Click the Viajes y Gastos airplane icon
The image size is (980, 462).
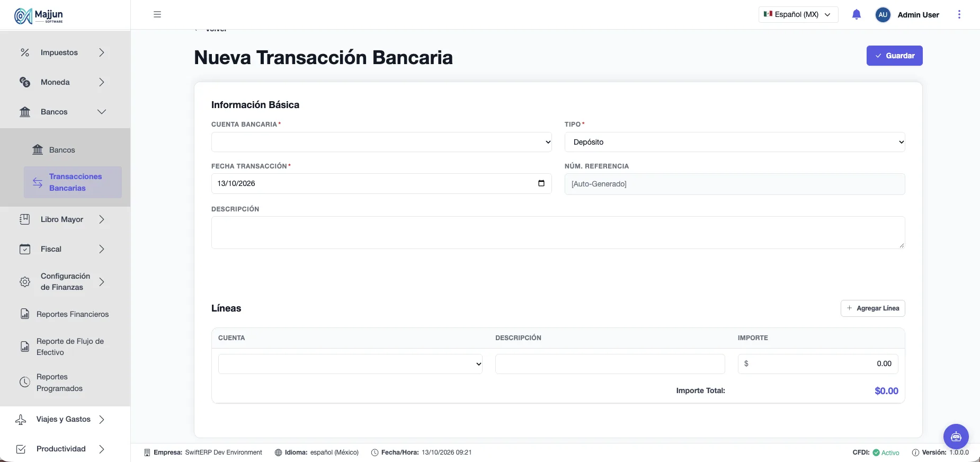21,420
